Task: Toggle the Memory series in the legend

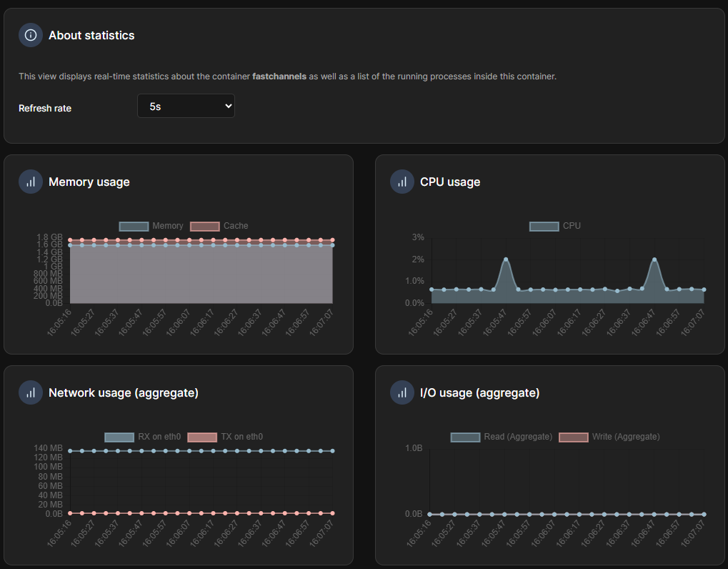Action: 151,226
